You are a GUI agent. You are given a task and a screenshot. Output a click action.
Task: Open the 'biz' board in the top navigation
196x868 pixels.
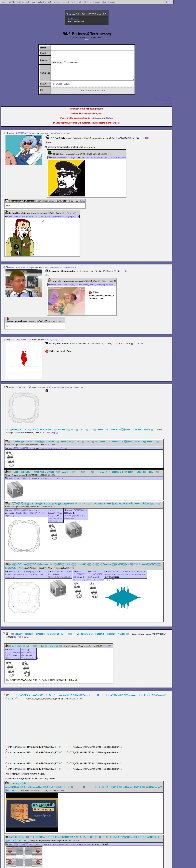[x=14, y=2]
